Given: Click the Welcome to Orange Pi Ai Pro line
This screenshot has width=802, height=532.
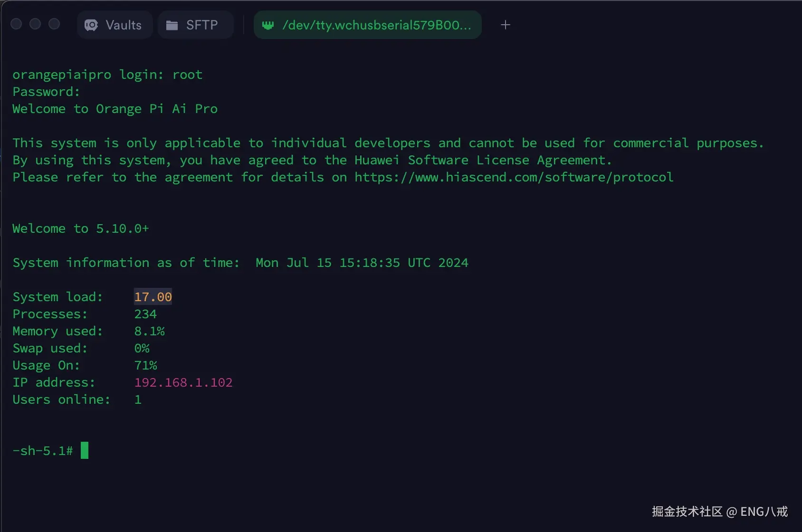Looking at the screenshot, I should 115,109.
